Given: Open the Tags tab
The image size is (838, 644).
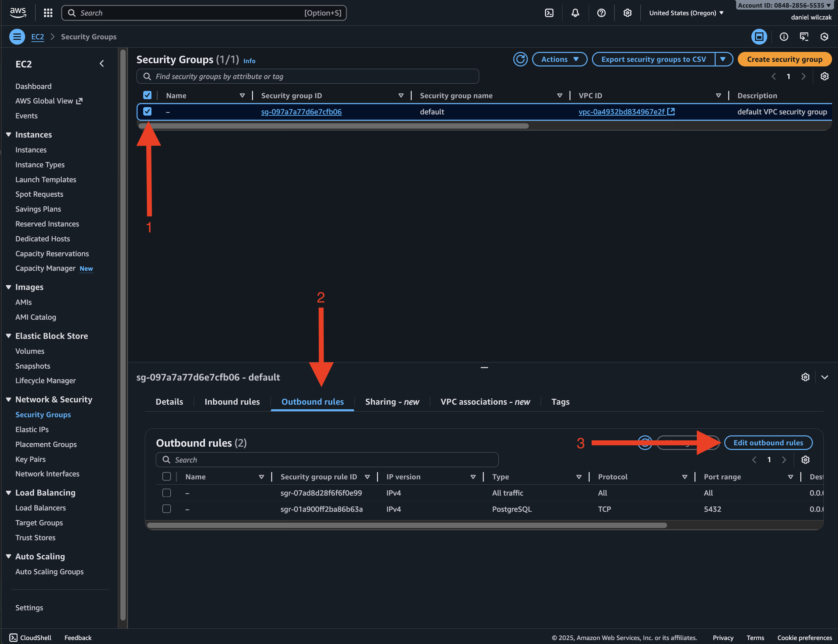Looking at the screenshot, I should [560, 402].
